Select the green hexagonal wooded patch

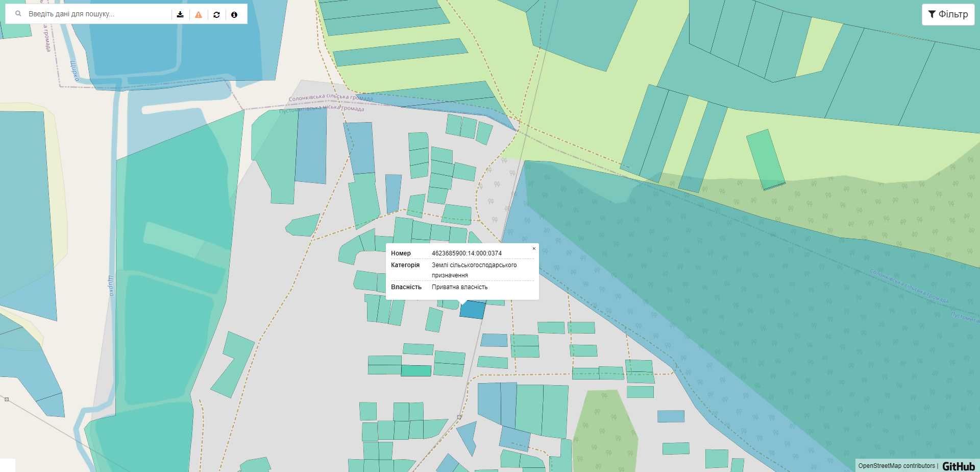point(604,429)
